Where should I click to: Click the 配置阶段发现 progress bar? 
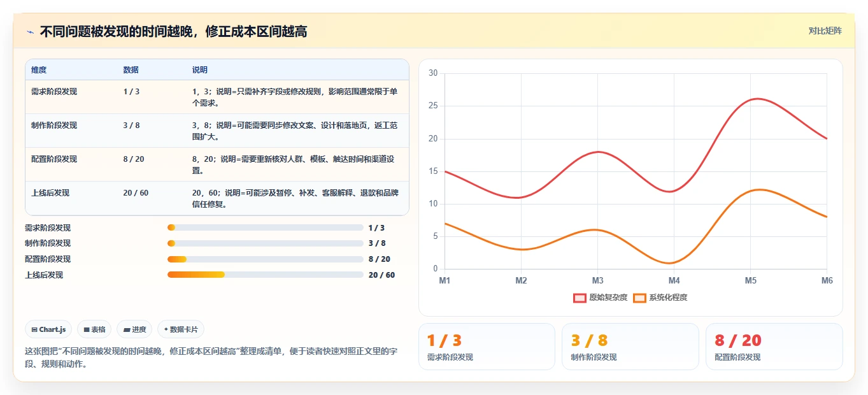[x=265, y=259]
